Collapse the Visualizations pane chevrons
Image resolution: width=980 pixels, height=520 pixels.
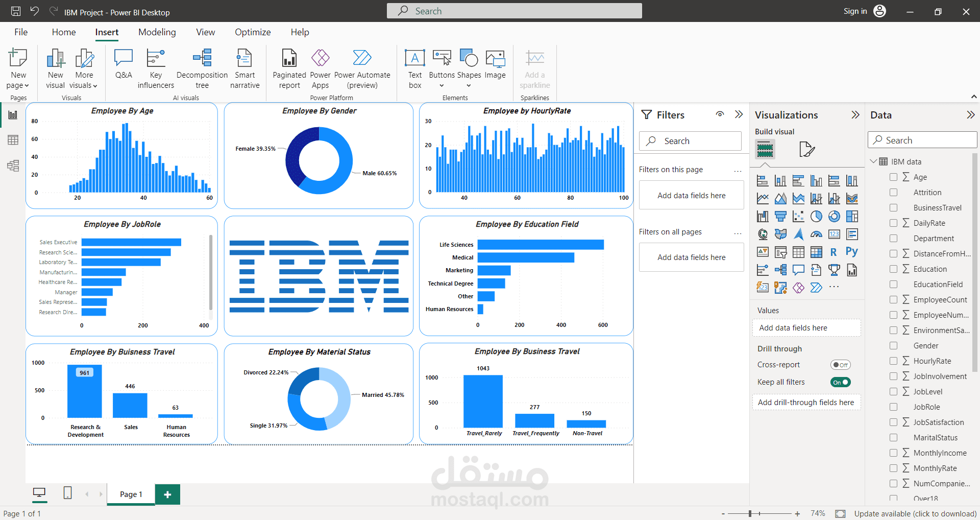click(x=855, y=115)
